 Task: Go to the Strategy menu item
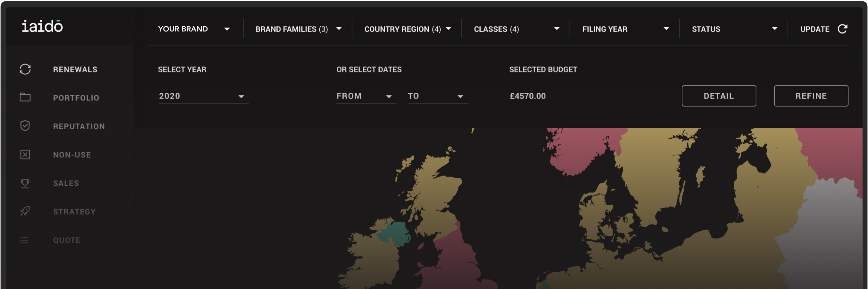[74, 212]
